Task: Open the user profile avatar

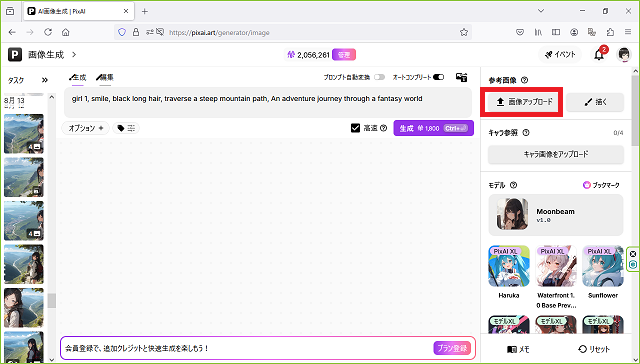Action: click(x=624, y=54)
